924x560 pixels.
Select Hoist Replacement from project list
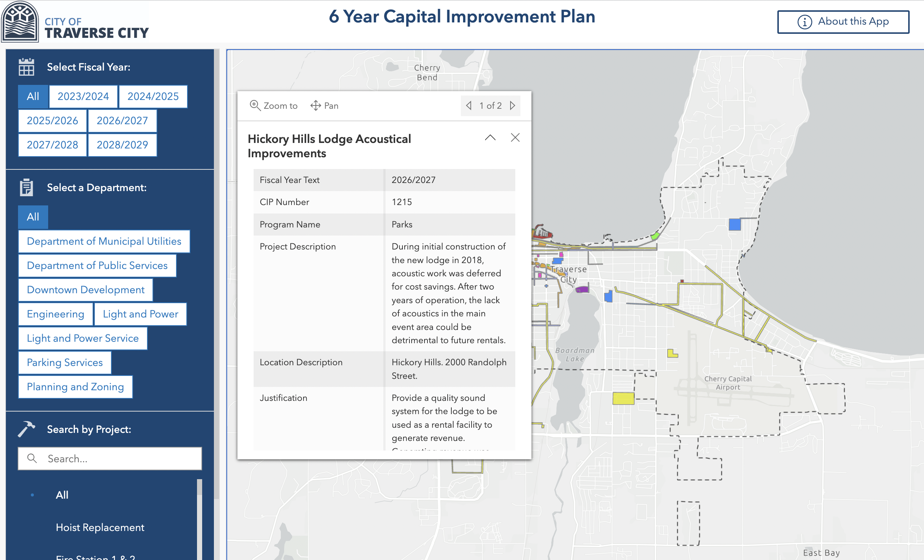[99, 527]
